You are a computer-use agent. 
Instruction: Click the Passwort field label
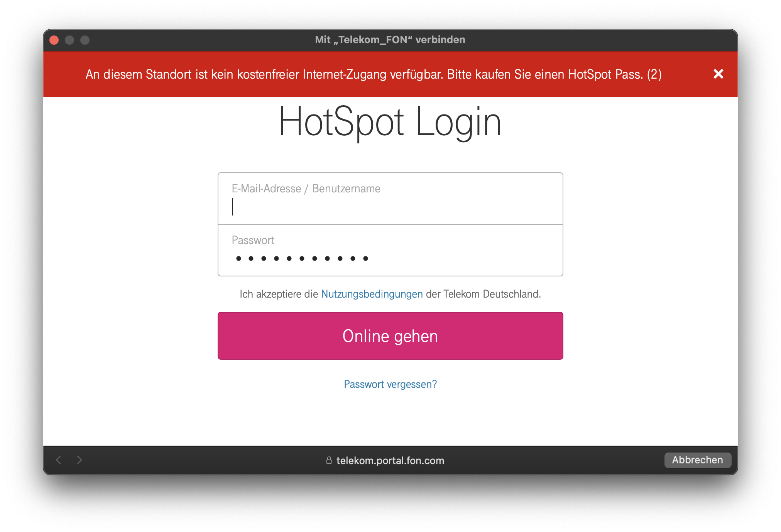pos(253,240)
